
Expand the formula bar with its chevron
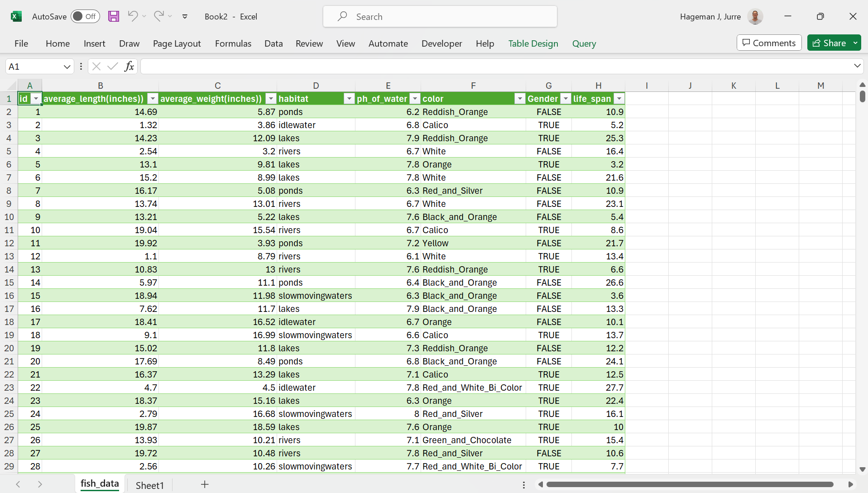(x=857, y=66)
